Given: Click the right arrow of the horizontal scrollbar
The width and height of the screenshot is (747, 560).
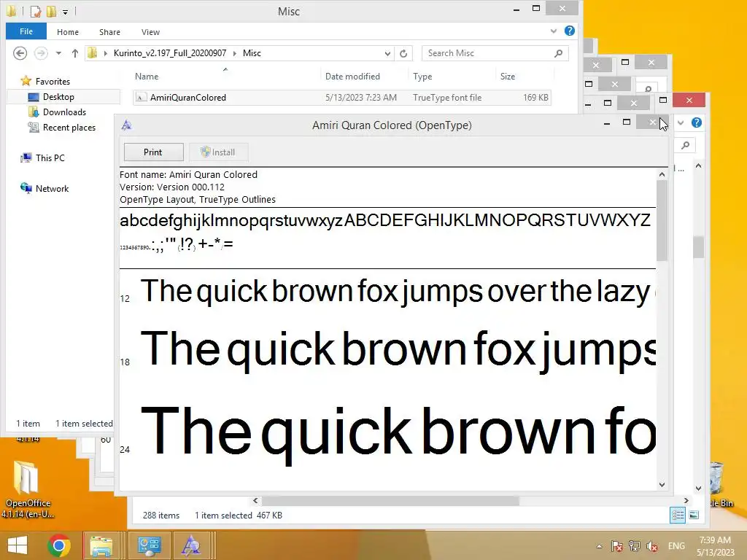Looking at the screenshot, I should [x=686, y=500].
